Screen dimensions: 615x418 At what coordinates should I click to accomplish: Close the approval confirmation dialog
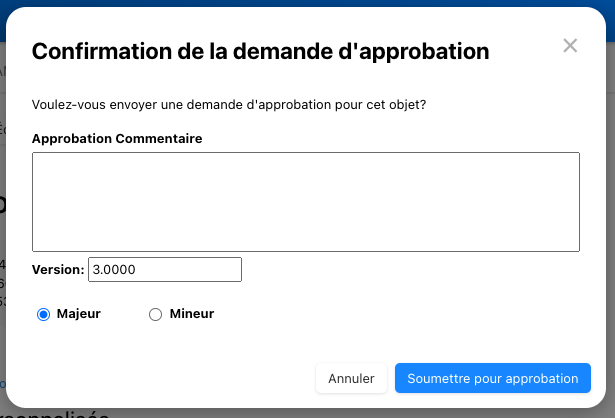pyautogui.click(x=570, y=45)
